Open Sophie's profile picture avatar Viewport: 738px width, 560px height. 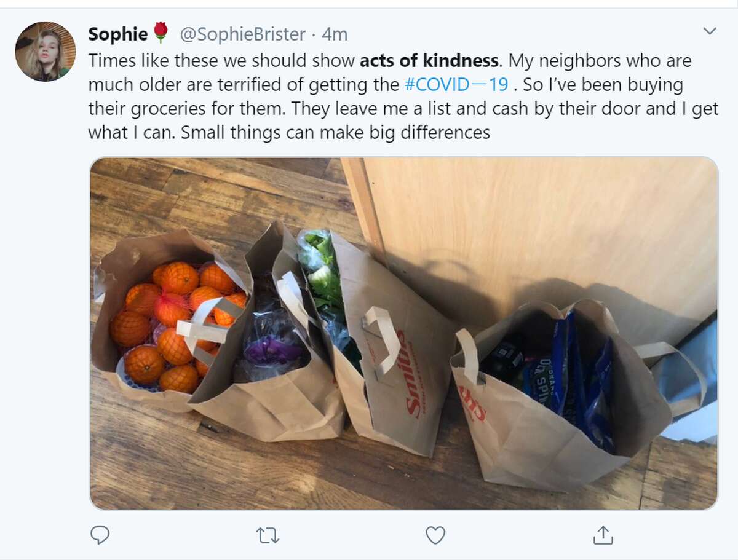point(46,51)
